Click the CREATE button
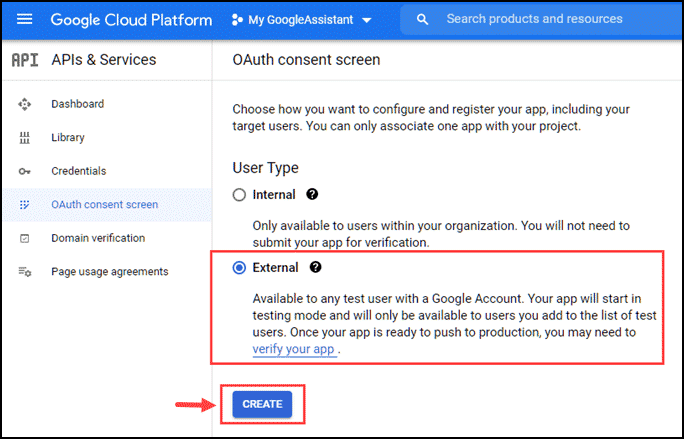Screen dimensions: 684x439 [x=262, y=404]
